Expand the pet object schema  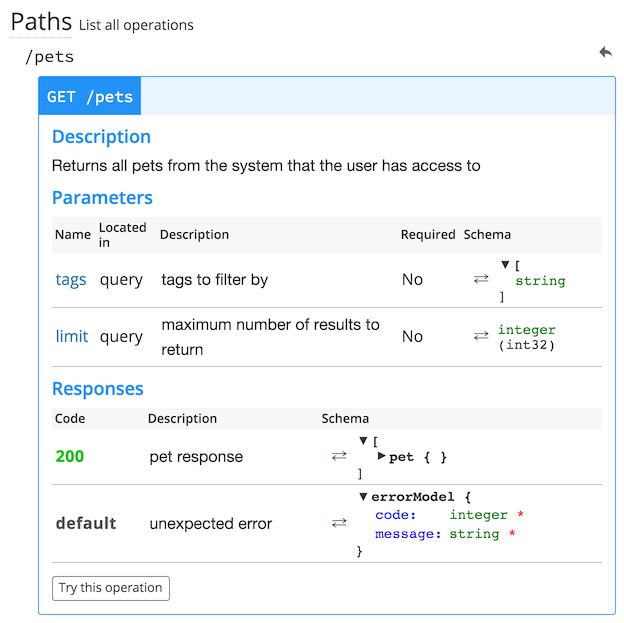tap(381, 456)
